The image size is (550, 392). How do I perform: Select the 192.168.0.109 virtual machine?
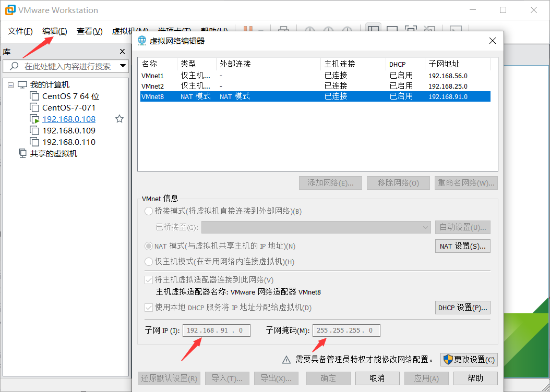pyautogui.click(x=69, y=131)
